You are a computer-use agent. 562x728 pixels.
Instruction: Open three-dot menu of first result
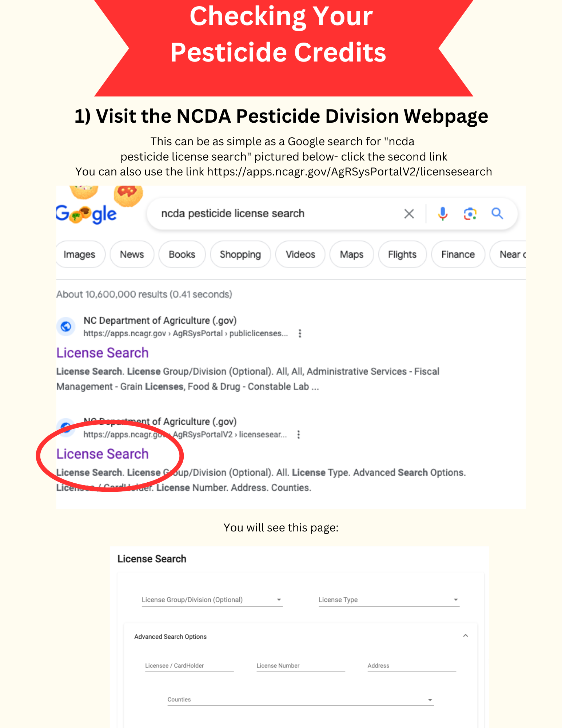[x=300, y=333]
